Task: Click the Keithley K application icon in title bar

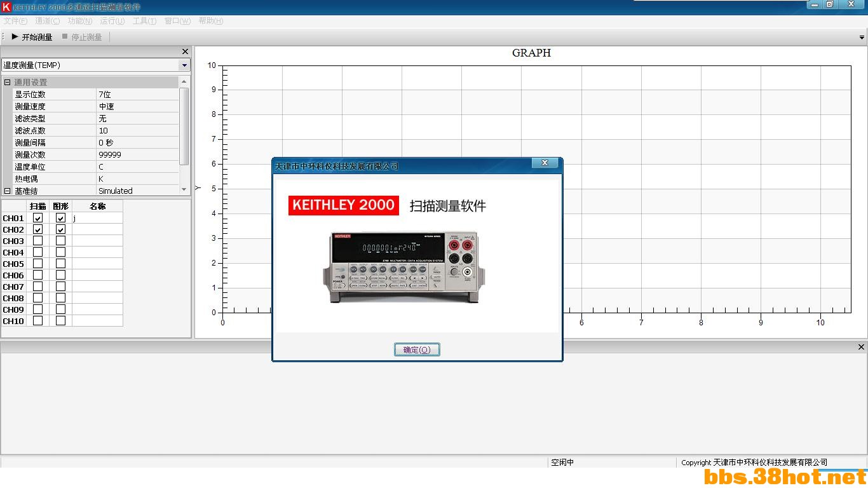Action: pyautogui.click(x=6, y=7)
